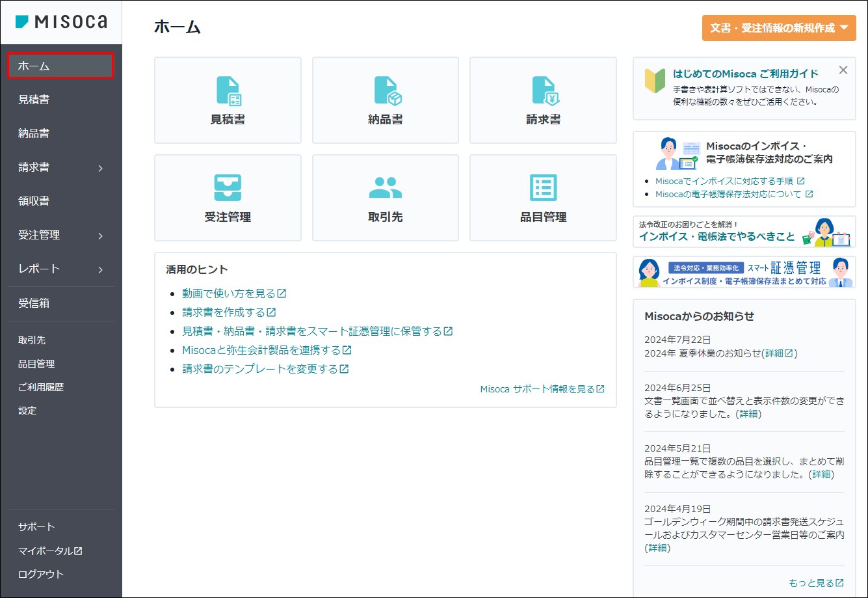The width and height of the screenshot is (868, 598).
Task: Open 品目管理 in the sidebar
Action: (36, 364)
